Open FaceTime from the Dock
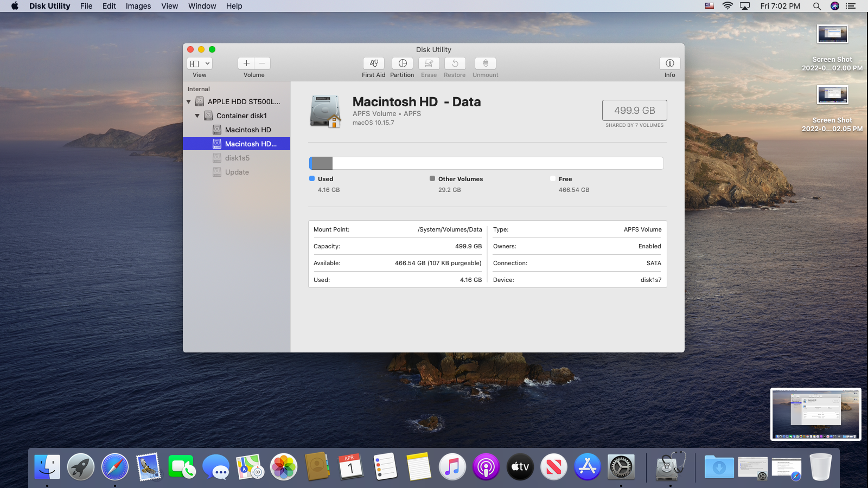The width and height of the screenshot is (868, 488). pos(182,467)
